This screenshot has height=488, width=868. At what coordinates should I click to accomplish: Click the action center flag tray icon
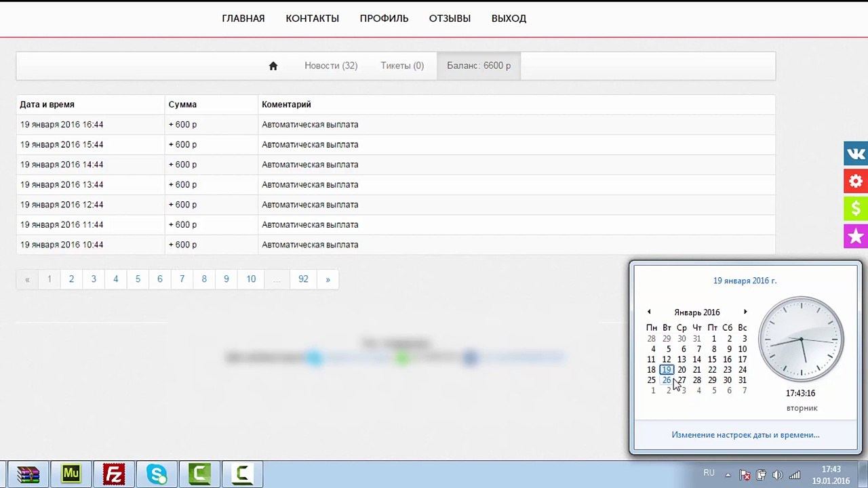[x=745, y=475]
